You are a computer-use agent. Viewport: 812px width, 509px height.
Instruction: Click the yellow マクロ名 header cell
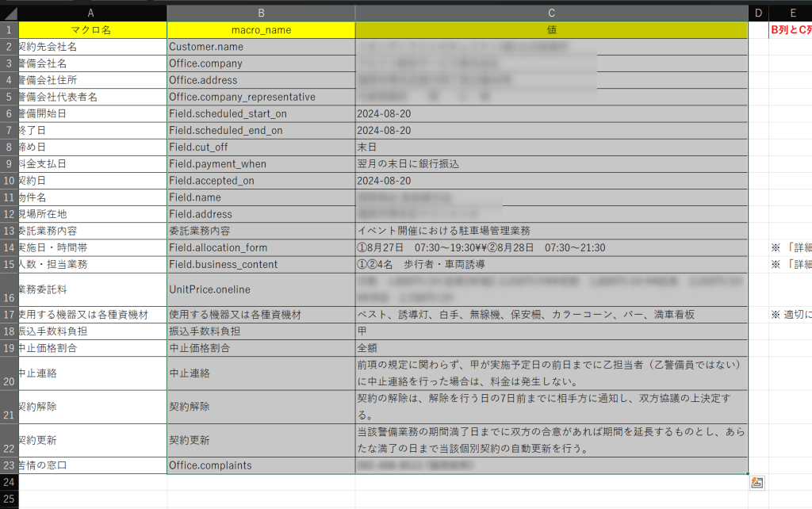[x=91, y=30]
